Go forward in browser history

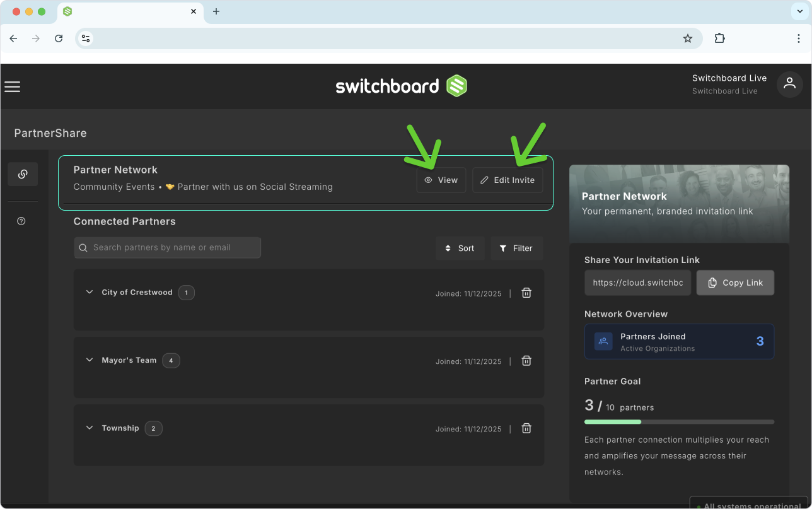click(36, 38)
